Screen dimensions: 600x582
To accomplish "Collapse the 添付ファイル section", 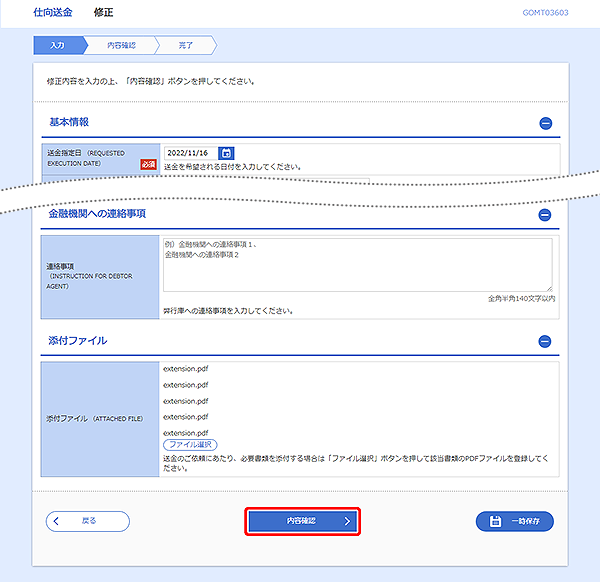I will [x=545, y=341].
